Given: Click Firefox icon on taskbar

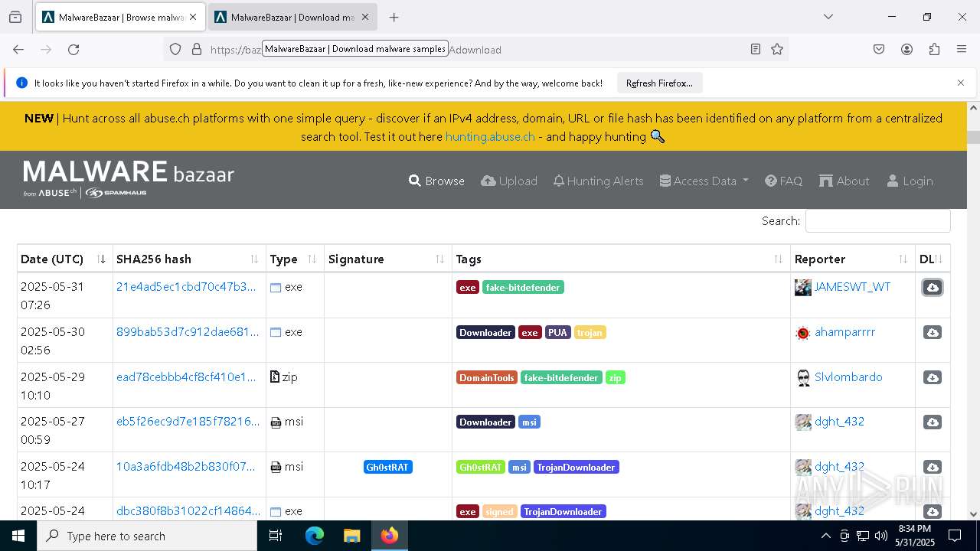Looking at the screenshot, I should pos(390,536).
